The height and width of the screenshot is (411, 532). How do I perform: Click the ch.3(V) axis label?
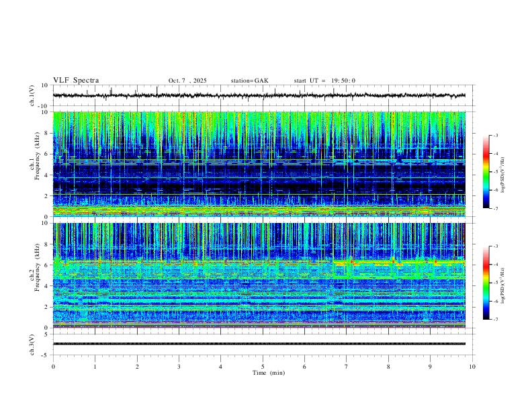click(x=32, y=345)
